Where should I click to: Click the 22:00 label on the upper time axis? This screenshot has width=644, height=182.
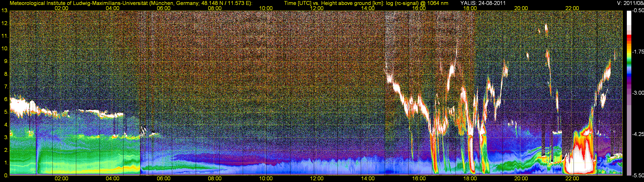click(572, 8)
